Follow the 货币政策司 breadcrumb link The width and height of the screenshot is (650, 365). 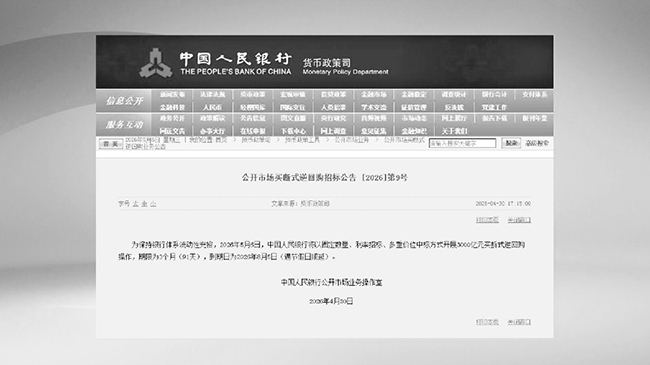256,140
